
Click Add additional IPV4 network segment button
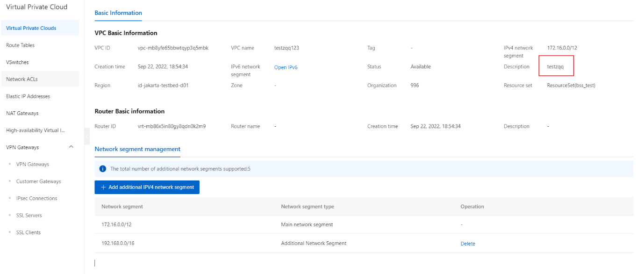click(147, 187)
